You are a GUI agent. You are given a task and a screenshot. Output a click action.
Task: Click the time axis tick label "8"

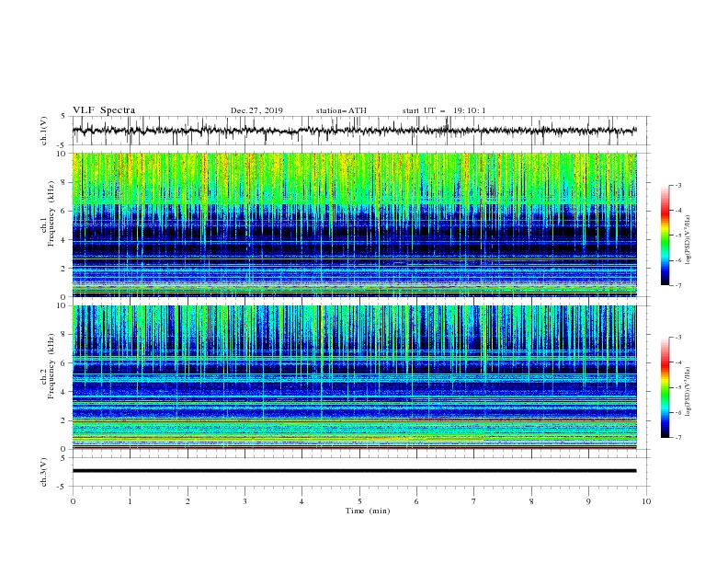(531, 501)
